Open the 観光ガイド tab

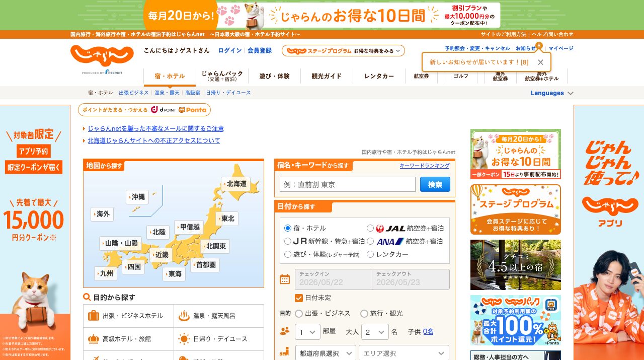(327, 76)
